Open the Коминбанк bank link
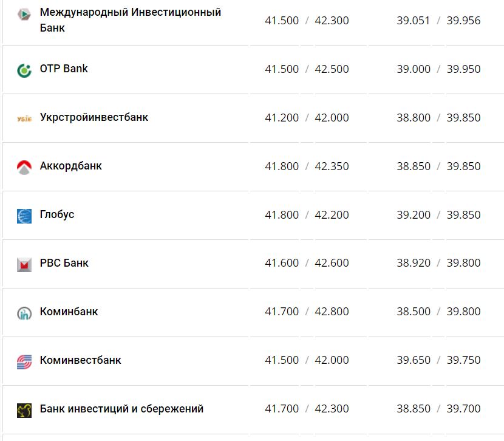The height and width of the screenshot is (441, 504). click(x=69, y=312)
